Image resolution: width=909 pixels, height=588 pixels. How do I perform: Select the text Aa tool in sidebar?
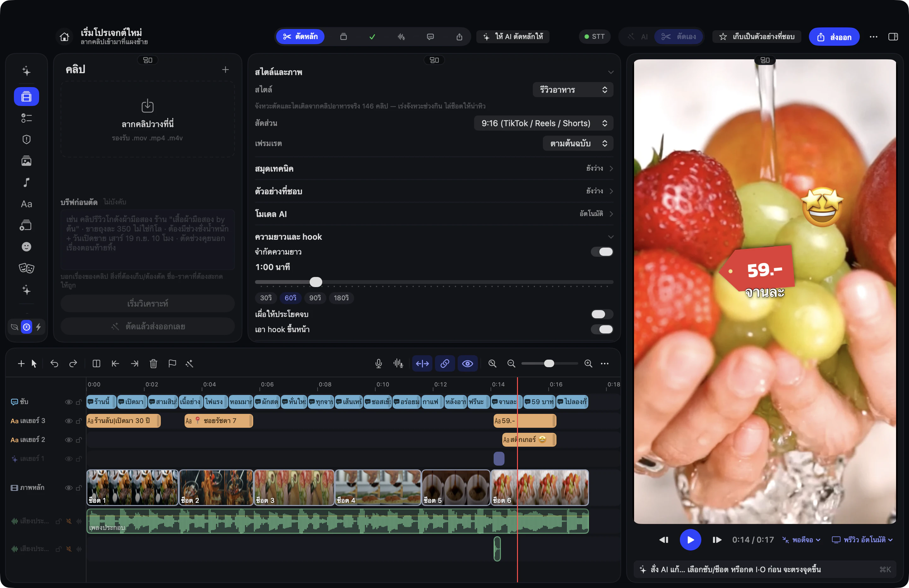(x=26, y=204)
